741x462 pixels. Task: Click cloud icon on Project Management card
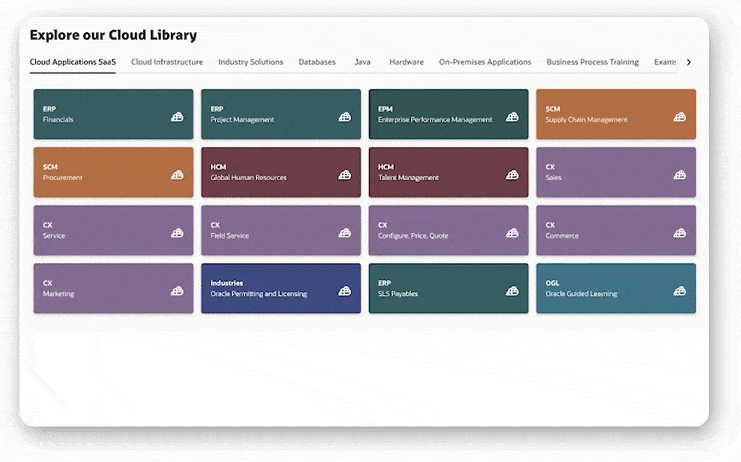[345, 117]
